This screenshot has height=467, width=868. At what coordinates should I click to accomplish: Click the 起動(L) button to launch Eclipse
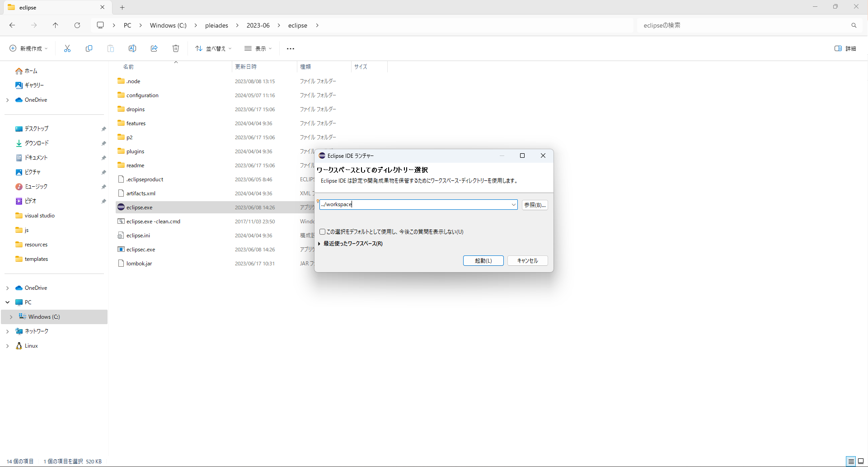483,260
